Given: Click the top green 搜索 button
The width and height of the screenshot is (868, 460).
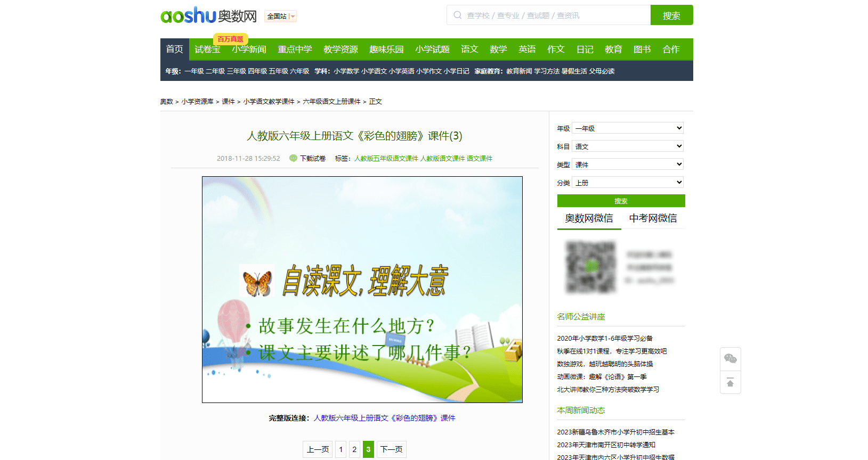Looking at the screenshot, I should point(671,15).
